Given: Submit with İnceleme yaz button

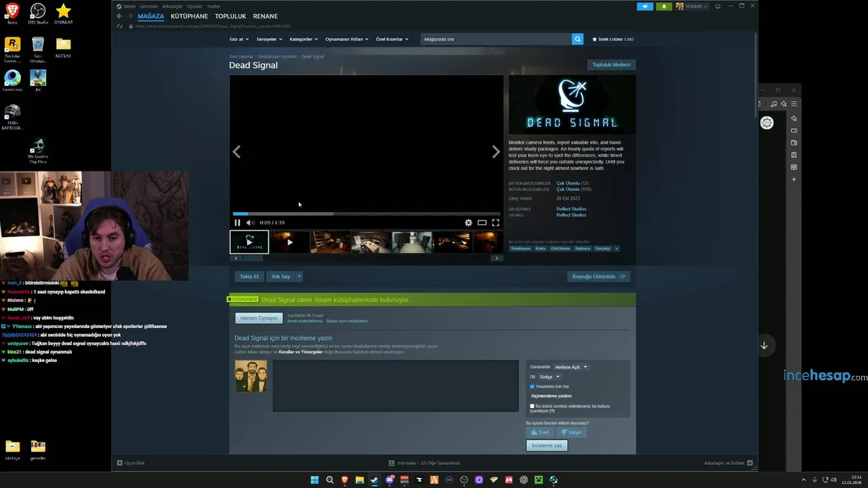Looking at the screenshot, I should 547,445.
